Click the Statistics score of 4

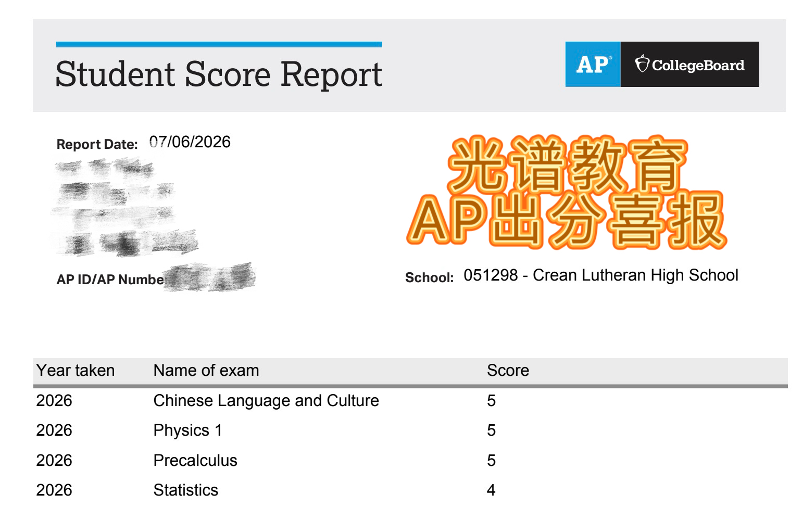[491, 490]
